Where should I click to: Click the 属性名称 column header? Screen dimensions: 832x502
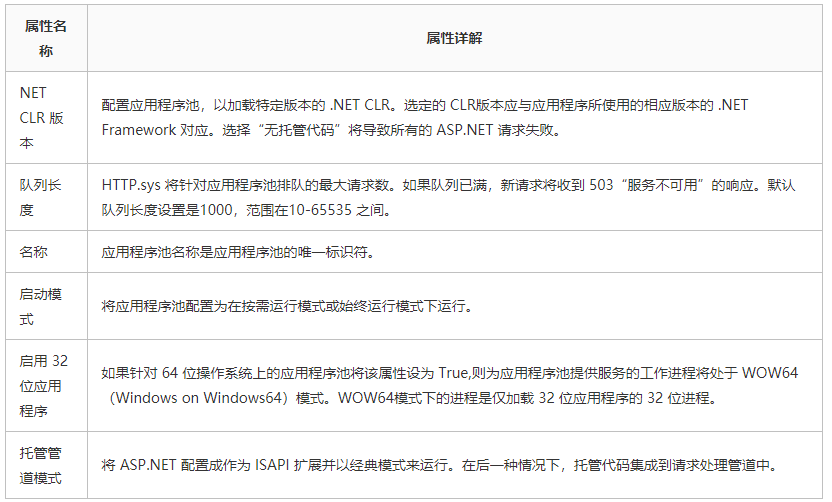tap(46, 38)
